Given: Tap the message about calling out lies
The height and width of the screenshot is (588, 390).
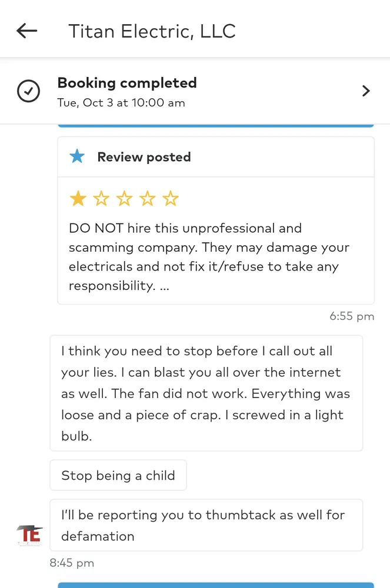Looking at the screenshot, I should (206, 393).
